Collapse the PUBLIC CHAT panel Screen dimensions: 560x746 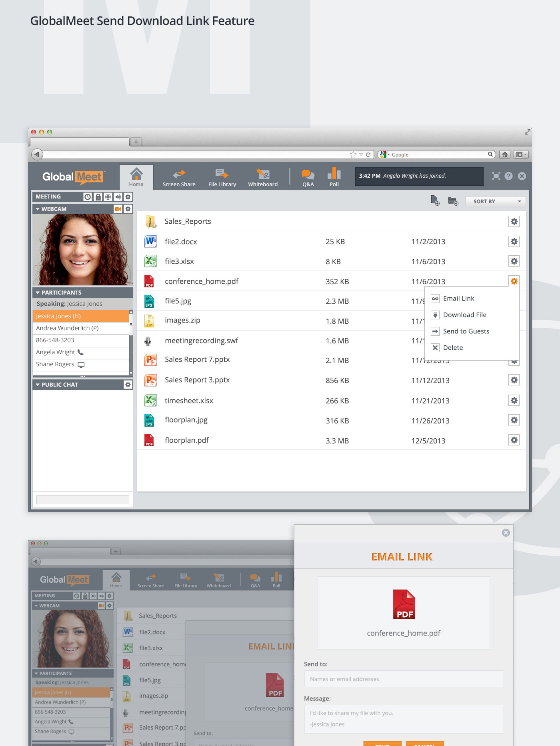38,385
